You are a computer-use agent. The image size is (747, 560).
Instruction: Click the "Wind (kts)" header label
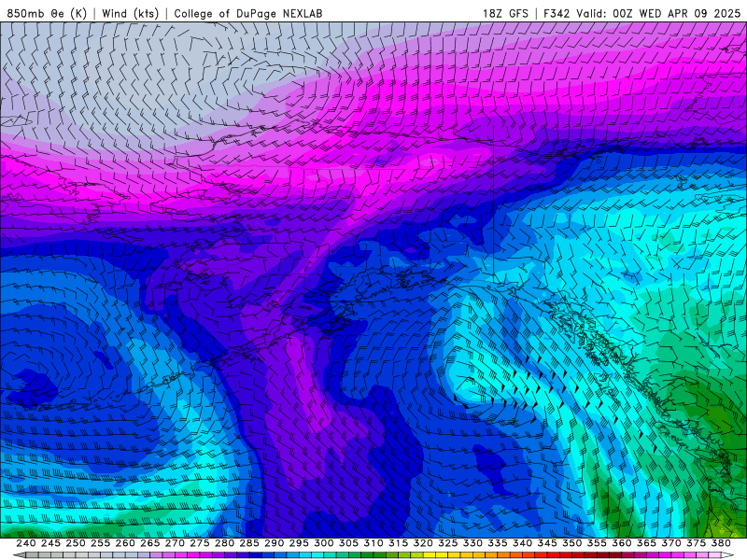[x=130, y=13]
